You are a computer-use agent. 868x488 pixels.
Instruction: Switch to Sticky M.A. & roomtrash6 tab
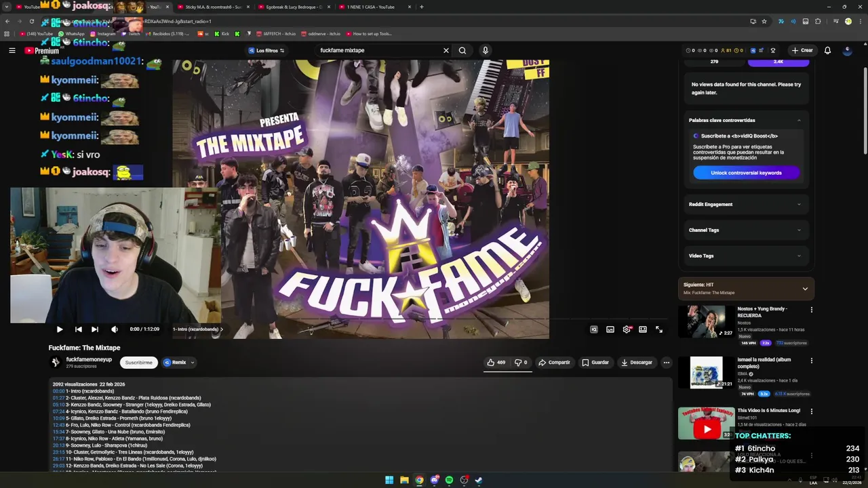tap(214, 7)
